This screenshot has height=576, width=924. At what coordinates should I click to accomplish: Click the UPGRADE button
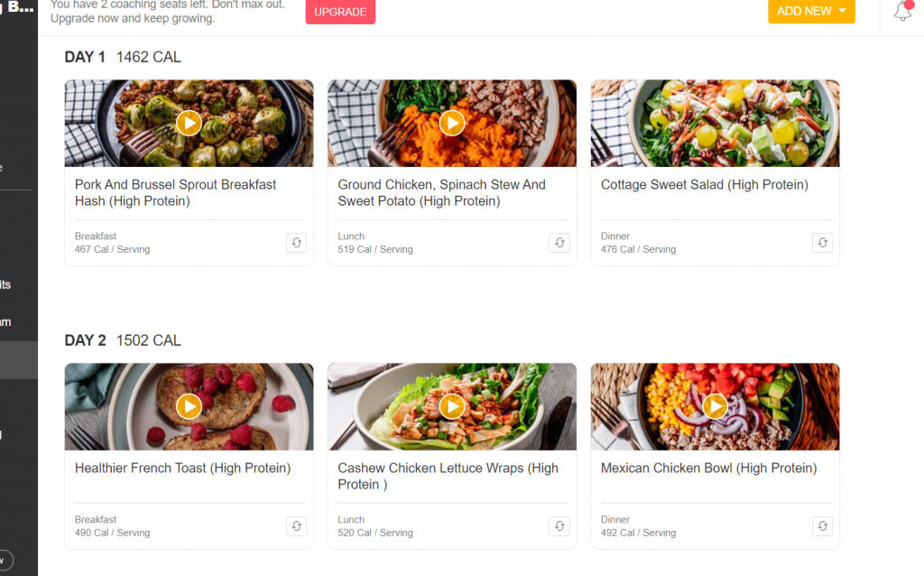tap(340, 13)
